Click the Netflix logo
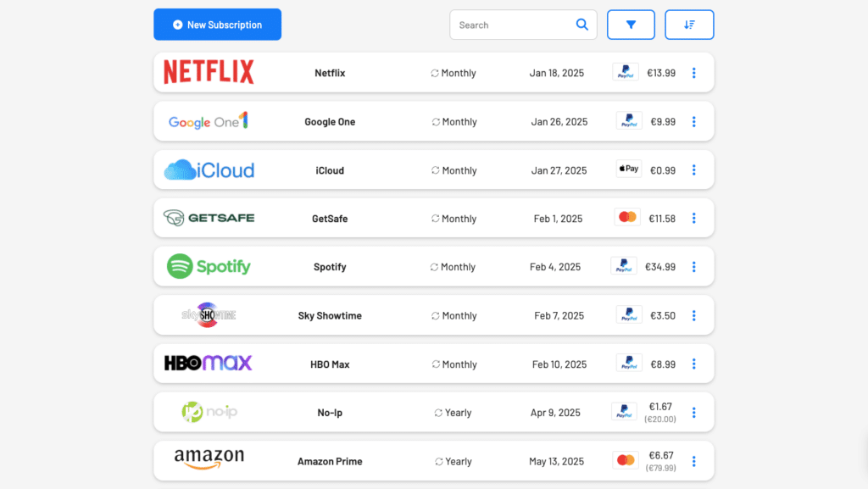 click(209, 72)
